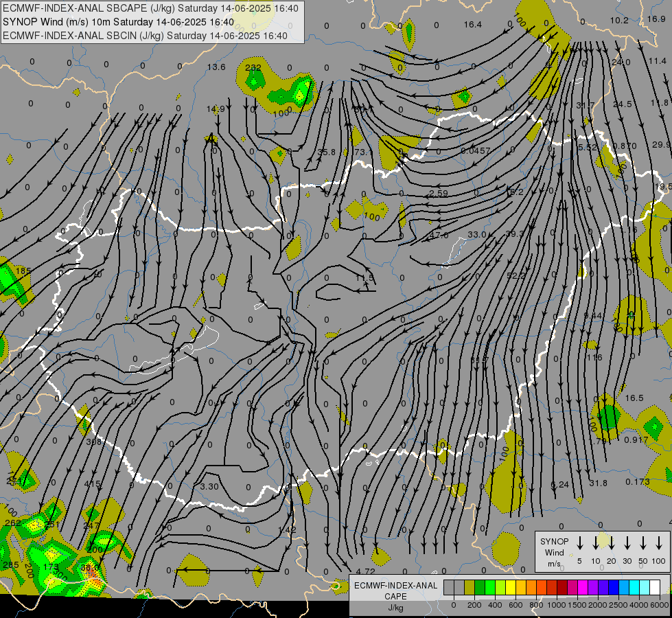
Task: Click the 16.4 value near top edge
Action: 473,25
